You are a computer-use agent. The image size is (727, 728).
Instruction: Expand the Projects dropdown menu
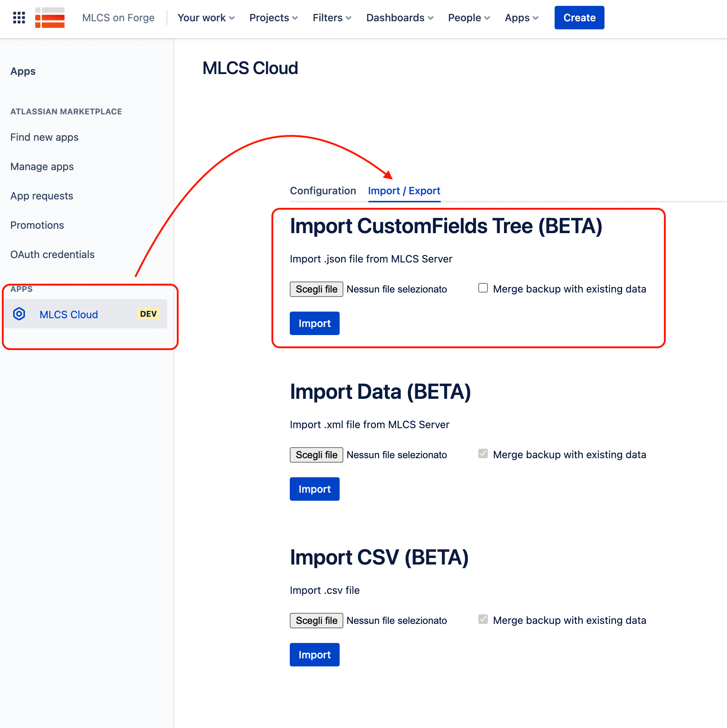coord(273,18)
